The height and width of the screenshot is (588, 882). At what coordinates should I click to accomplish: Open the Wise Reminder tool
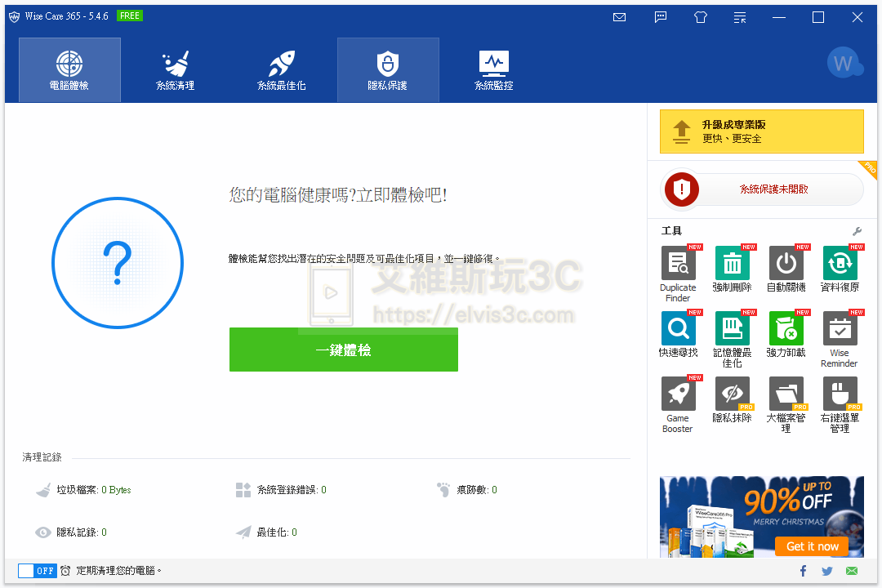click(x=839, y=329)
